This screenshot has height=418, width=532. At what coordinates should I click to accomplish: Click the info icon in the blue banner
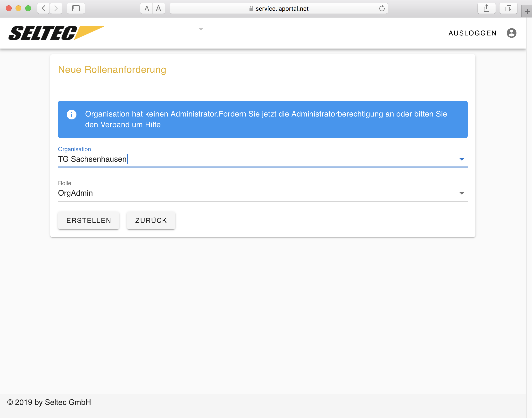tap(72, 114)
